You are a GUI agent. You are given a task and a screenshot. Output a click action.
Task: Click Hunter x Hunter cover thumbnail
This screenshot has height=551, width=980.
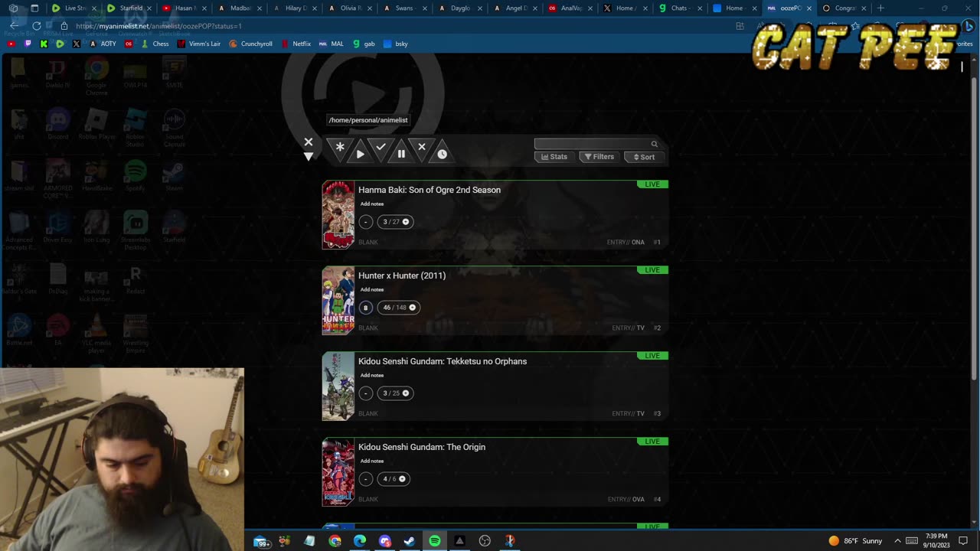338,301
